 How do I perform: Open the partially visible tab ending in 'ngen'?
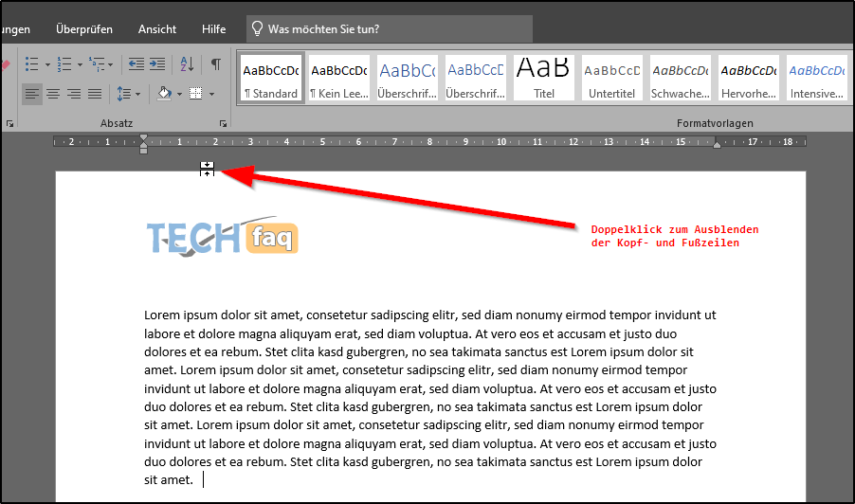(15, 29)
